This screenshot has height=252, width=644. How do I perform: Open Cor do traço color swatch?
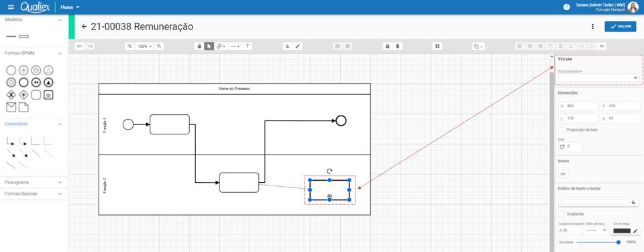point(622,231)
